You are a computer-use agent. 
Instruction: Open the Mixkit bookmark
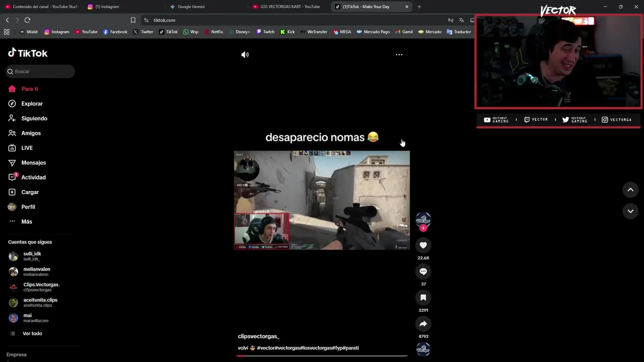click(29, 32)
